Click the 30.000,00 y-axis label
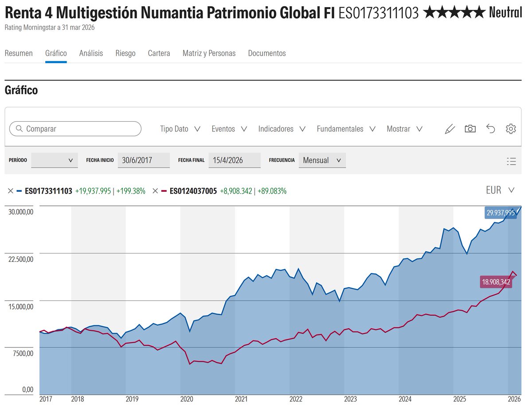This screenshot has height=411, width=532. (x=21, y=212)
